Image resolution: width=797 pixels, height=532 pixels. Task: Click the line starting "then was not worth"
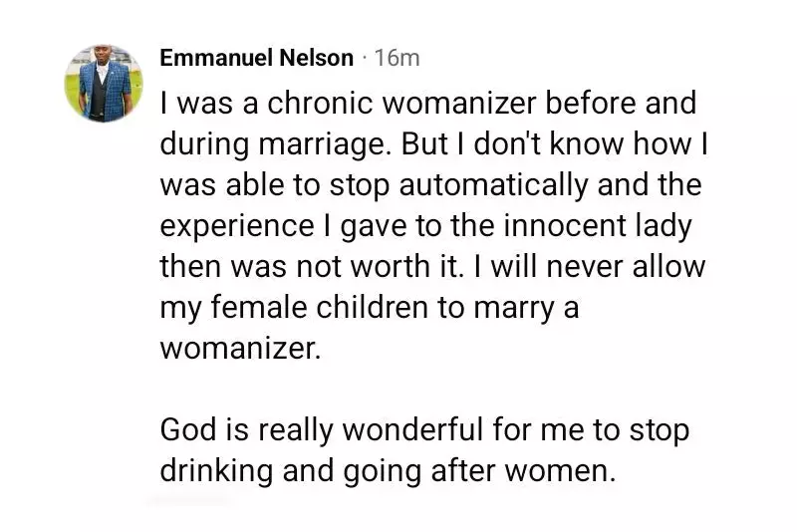tap(431, 267)
